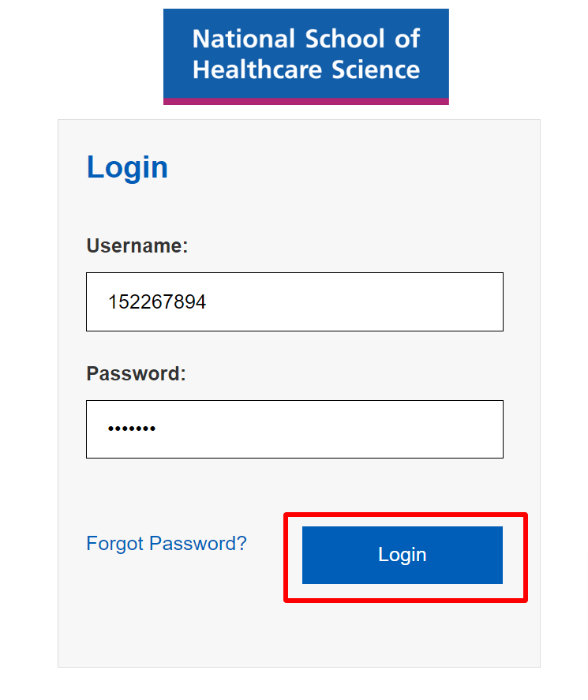The image size is (588, 700).
Task: Click the Password: label
Action: tap(137, 373)
